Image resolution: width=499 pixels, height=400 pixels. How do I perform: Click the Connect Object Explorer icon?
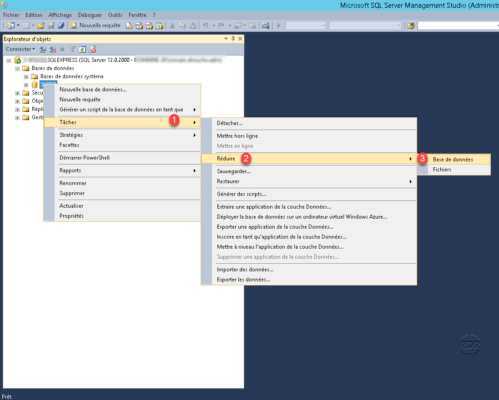click(43, 49)
